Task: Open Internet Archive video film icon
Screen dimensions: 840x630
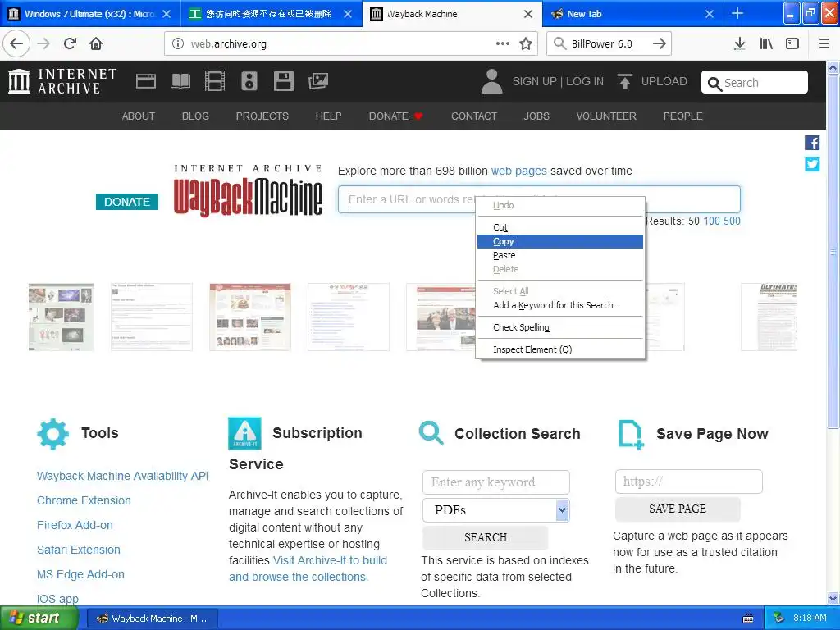Action: coord(215,81)
